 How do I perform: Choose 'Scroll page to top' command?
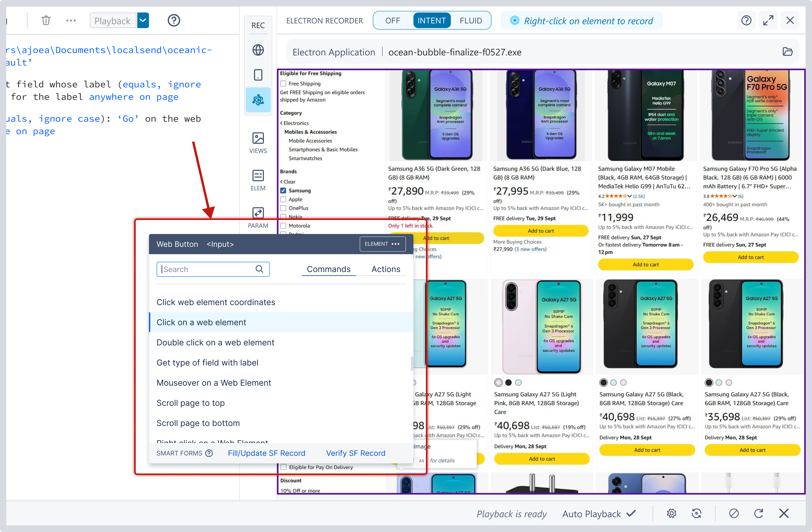point(281,403)
